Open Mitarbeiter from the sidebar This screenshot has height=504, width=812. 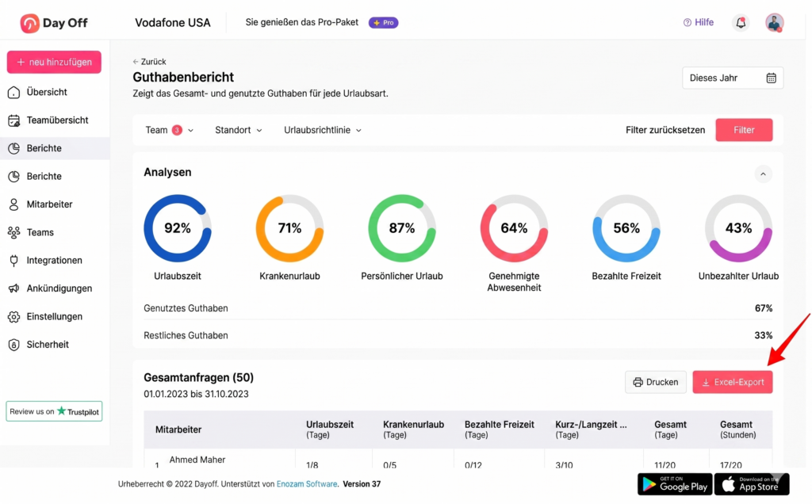point(49,204)
